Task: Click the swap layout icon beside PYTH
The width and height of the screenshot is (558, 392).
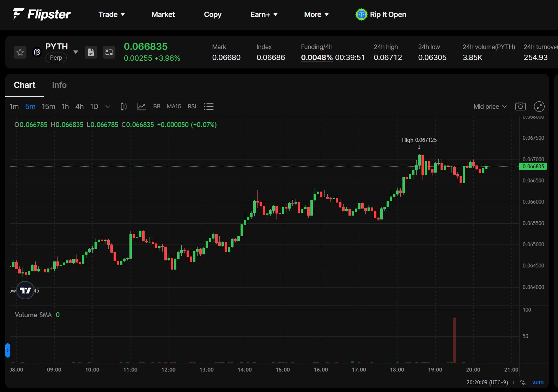Action: click(109, 52)
